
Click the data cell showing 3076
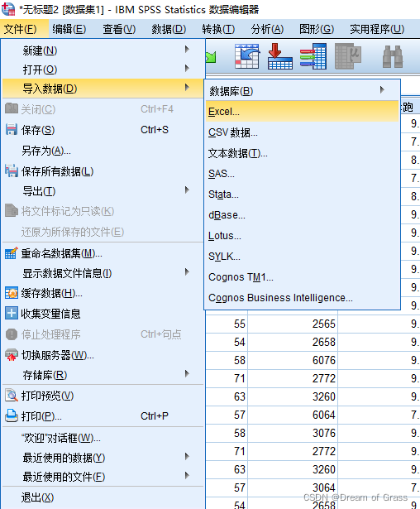pyautogui.click(x=293, y=433)
